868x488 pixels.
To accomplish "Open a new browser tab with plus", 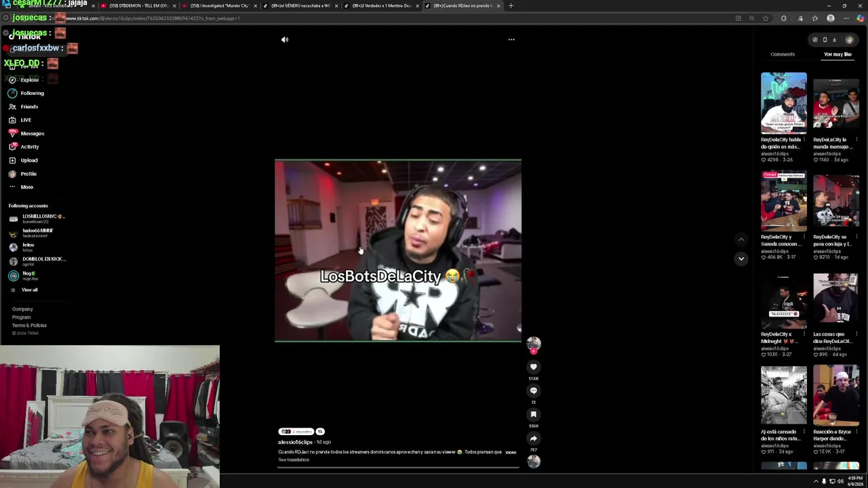I will [511, 5].
